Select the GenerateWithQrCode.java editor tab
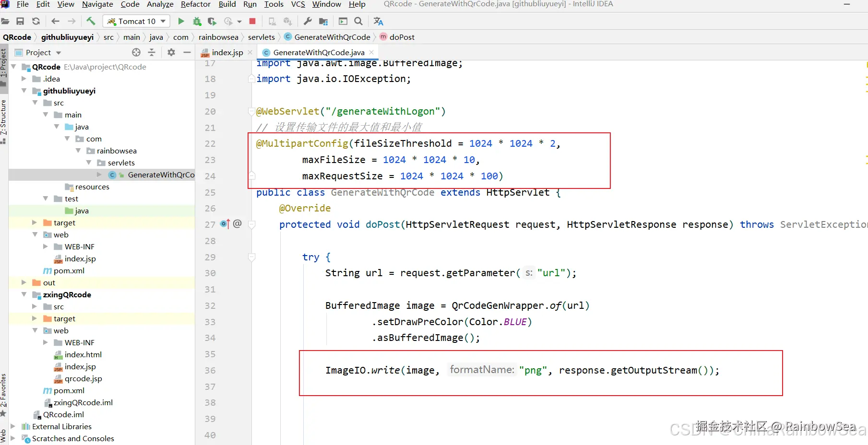The width and height of the screenshot is (868, 445). [x=319, y=52]
